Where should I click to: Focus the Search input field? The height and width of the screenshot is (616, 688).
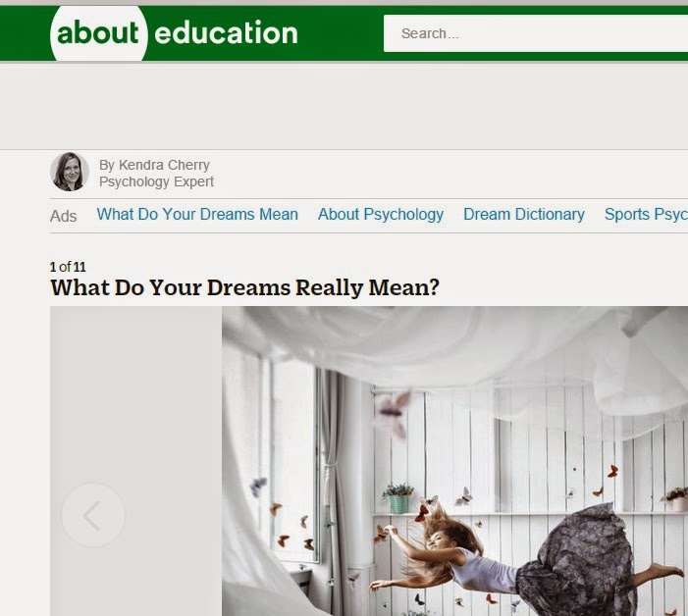pos(535,33)
